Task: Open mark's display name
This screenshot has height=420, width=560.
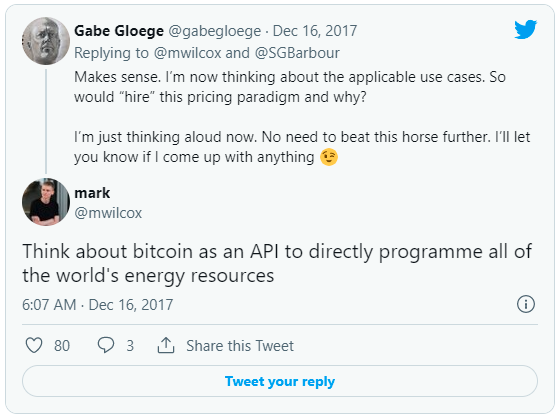Action: coord(92,193)
